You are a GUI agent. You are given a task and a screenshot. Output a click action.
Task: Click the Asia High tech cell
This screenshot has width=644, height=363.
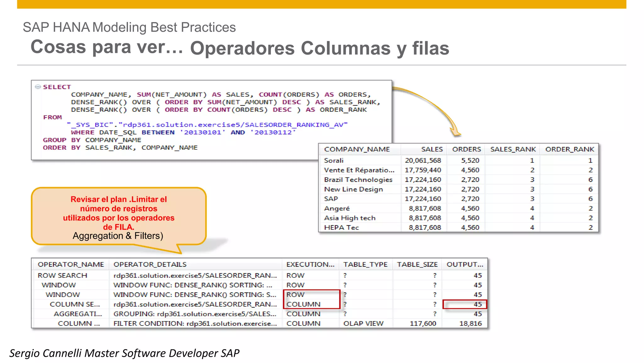coord(350,218)
